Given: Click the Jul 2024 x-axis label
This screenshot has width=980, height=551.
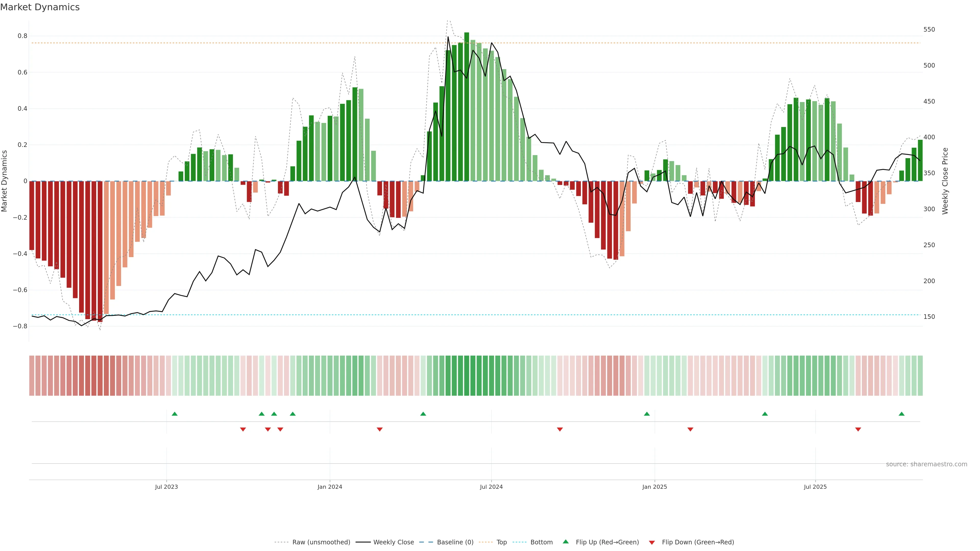Looking at the screenshot, I should point(491,487).
